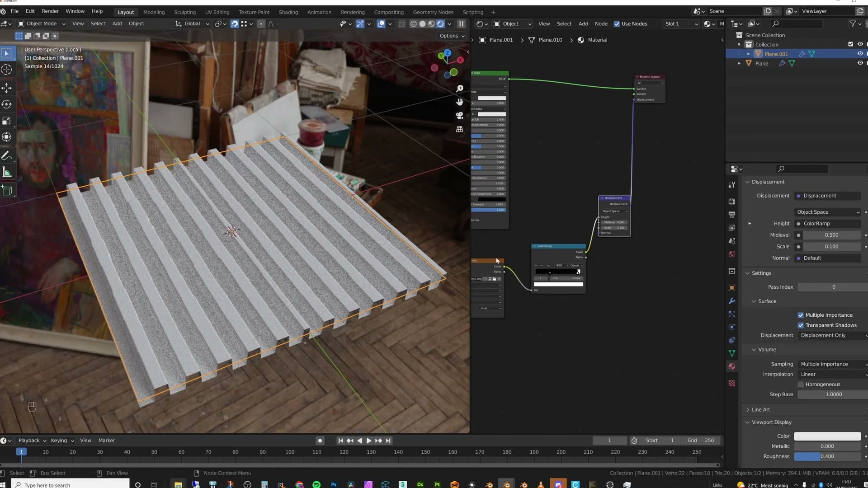Open the Physics properties tab
The width and height of the screenshot is (868, 488).
(732, 327)
